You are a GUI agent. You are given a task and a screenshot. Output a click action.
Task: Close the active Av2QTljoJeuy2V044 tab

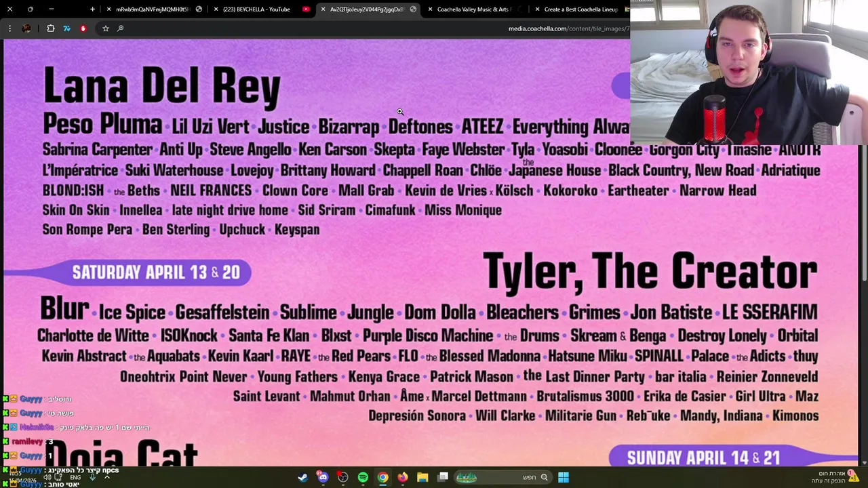(323, 9)
